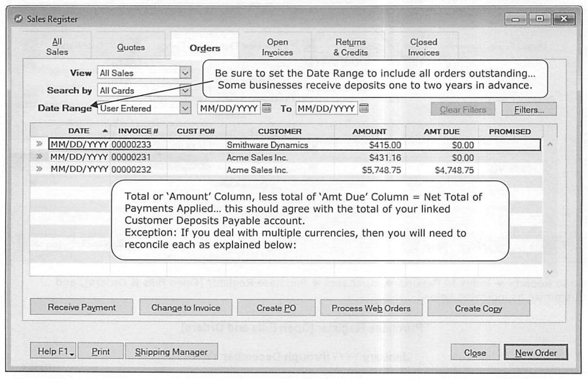Sort by INVOICE # column header

click(x=139, y=131)
